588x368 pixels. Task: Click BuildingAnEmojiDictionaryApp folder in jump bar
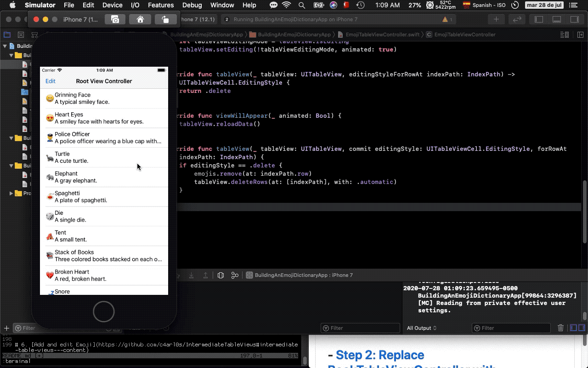pos(290,34)
